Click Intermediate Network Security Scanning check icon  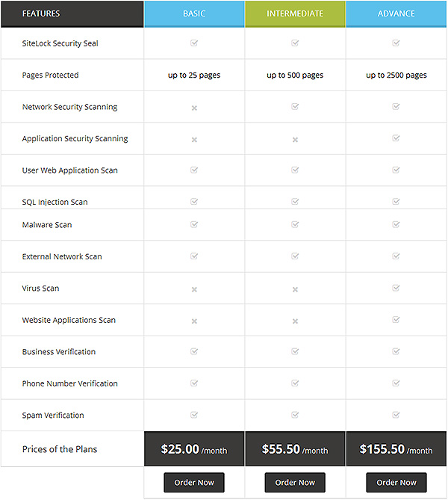[295, 106]
